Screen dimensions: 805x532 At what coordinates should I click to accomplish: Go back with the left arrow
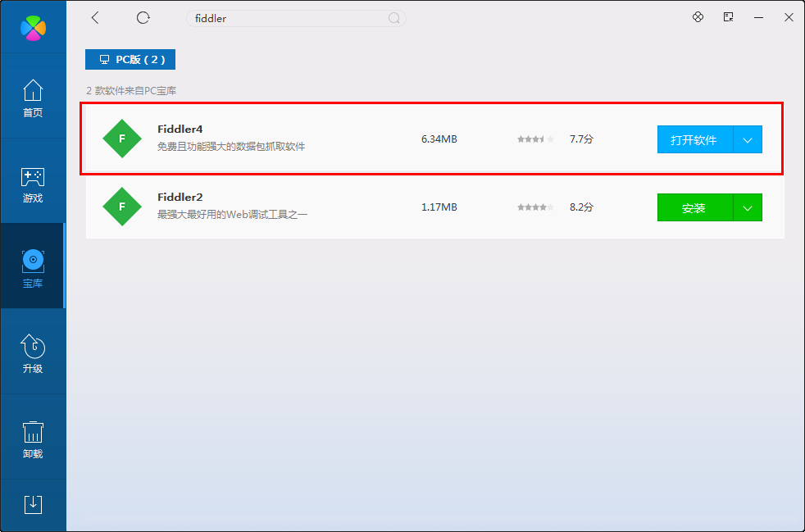click(x=95, y=18)
